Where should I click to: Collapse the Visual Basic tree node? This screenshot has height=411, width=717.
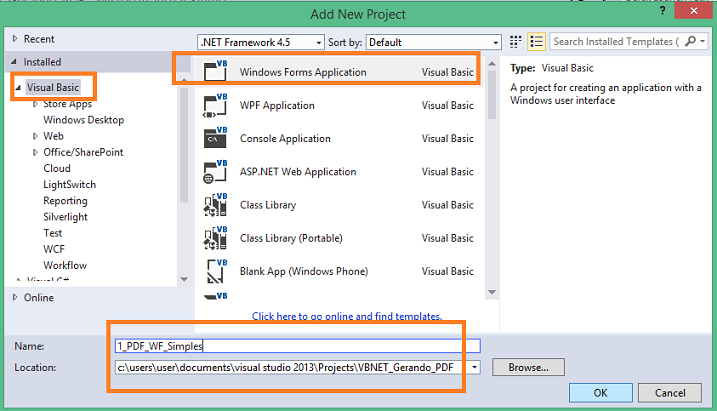point(18,87)
